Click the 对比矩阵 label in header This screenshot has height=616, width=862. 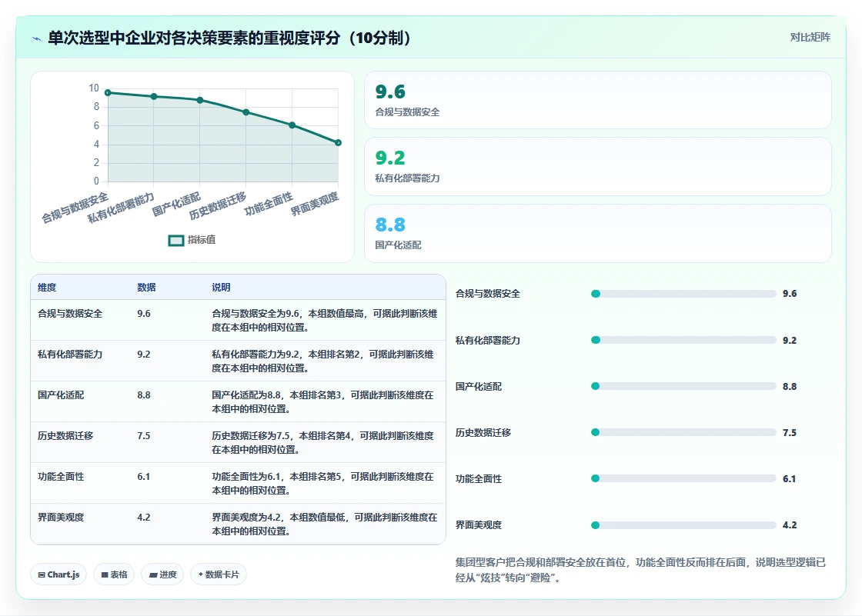810,38
